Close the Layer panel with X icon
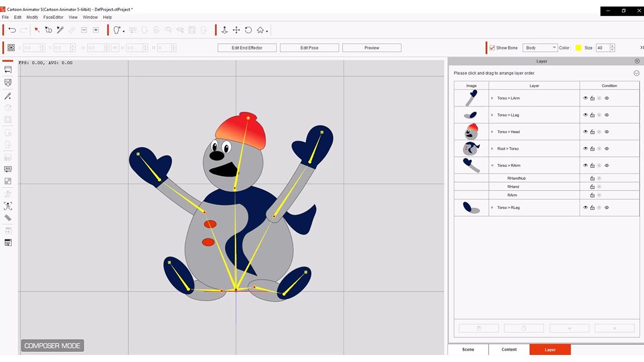This screenshot has width=644, height=362. [x=637, y=61]
